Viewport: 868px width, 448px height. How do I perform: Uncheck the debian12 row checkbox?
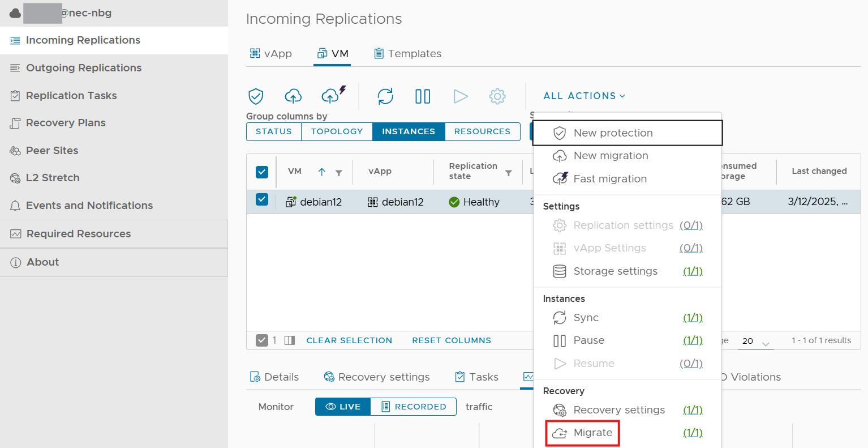coord(262,199)
